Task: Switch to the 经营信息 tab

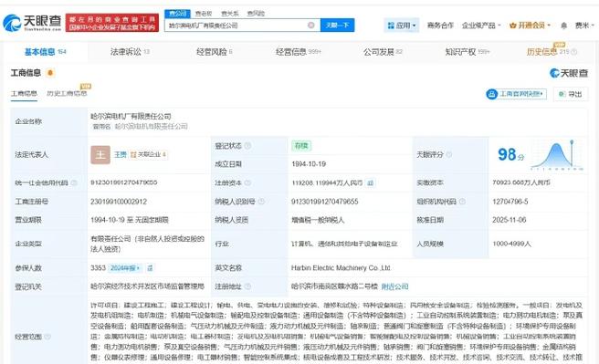Action: pos(299,52)
